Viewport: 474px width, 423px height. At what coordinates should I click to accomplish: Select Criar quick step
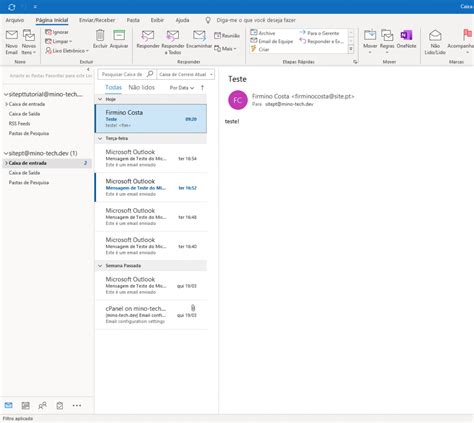click(x=260, y=49)
